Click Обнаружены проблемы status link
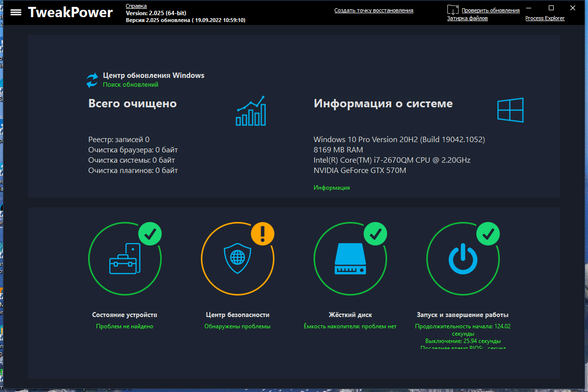Image resolution: width=588 pixels, height=392 pixels. [x=237, y=326]
